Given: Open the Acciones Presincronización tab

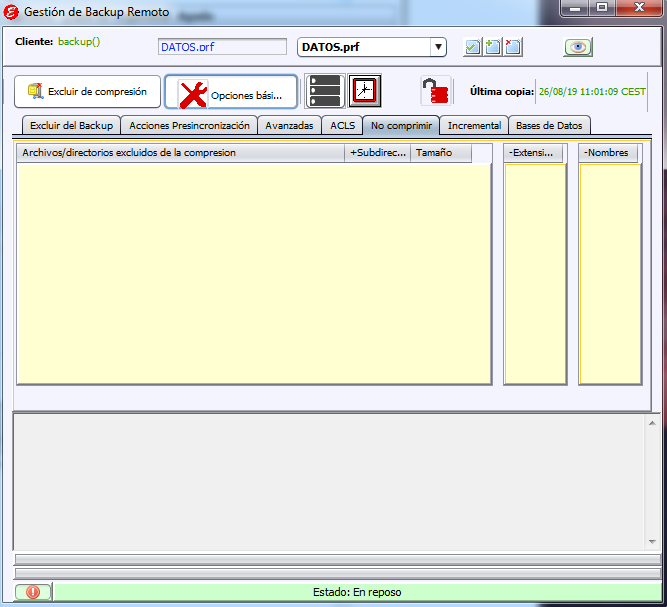Looking at the screenshot, I should 189,126.
